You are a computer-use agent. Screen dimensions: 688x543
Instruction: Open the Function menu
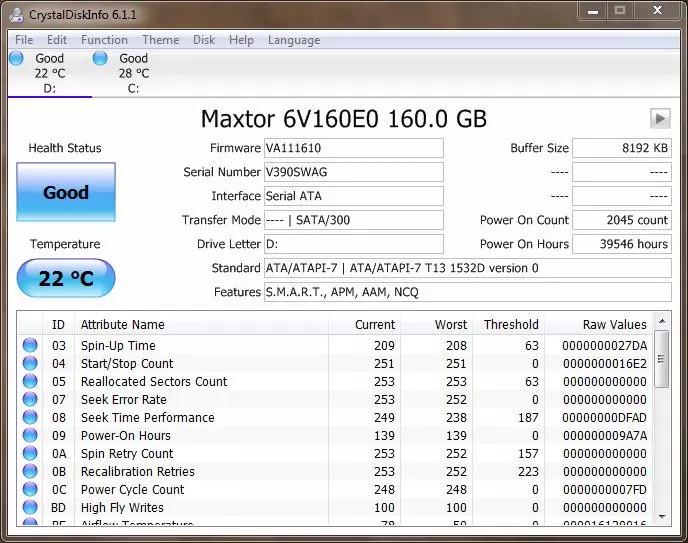point(104,40)
